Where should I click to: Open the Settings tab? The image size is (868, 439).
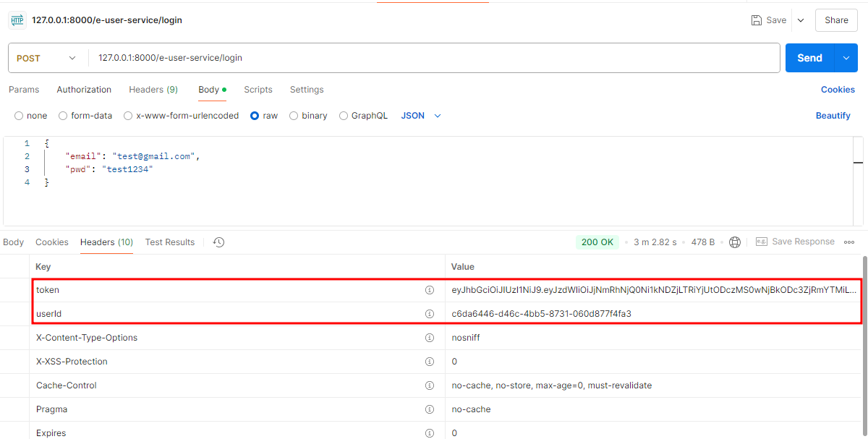pyautogui.click(x=307, y=90)
